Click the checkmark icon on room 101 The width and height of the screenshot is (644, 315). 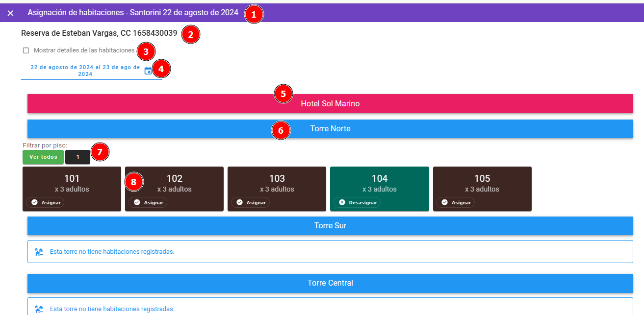click(x=34, y=202)
